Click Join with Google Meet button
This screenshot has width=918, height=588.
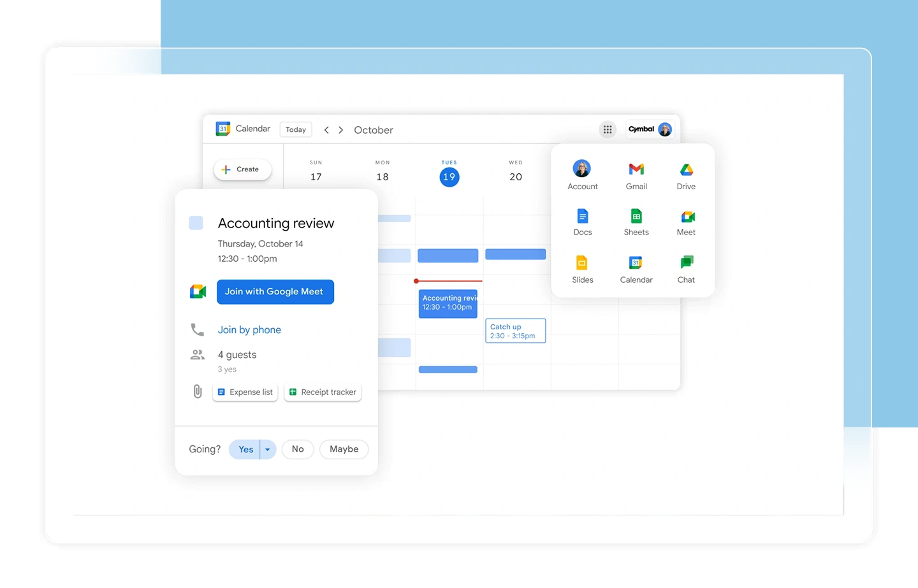pyautogui.click(x=275, y=292)
